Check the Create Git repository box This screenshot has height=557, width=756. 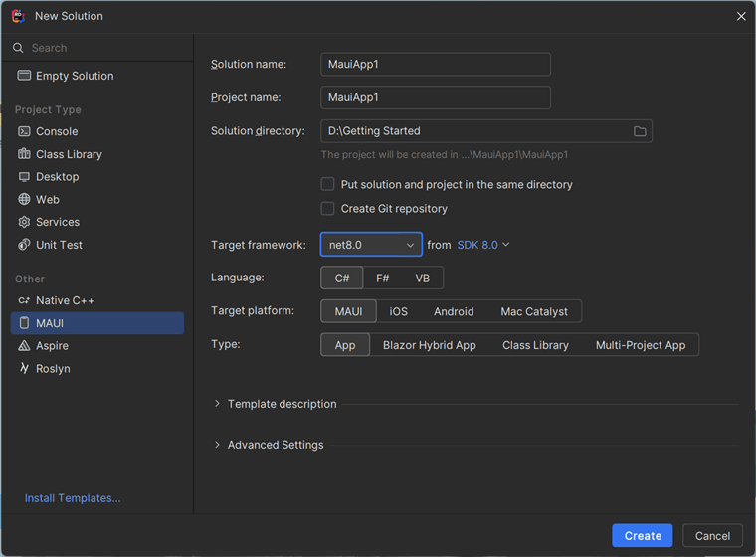[x=327, y=209]
